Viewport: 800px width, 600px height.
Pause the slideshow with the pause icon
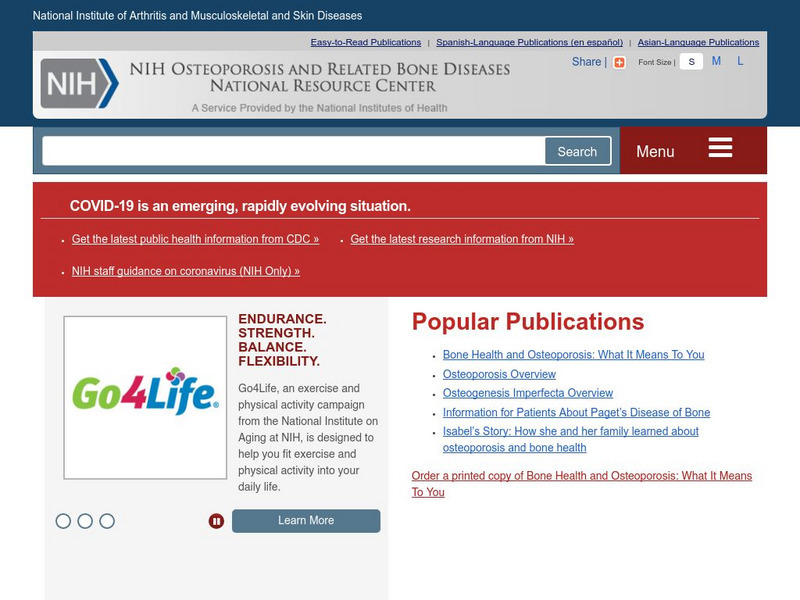point(216,521)
